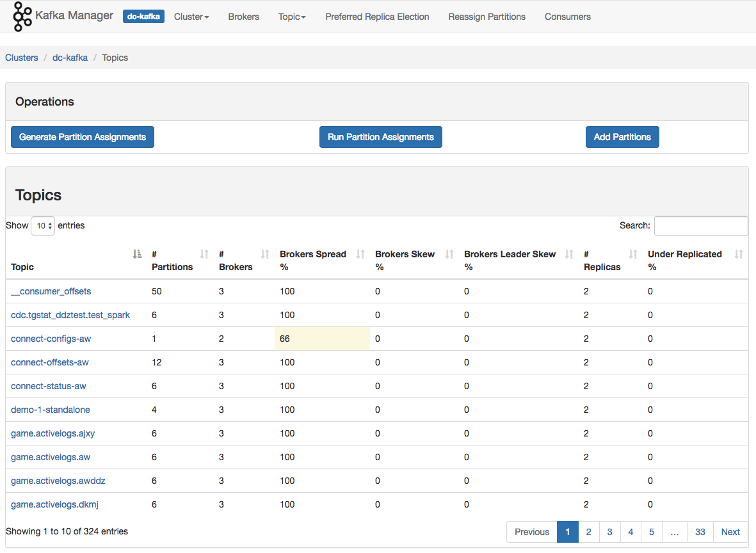Focus the topics Search input field
Image resolution: width=756 pixels, height=553 pixels.
700,226
